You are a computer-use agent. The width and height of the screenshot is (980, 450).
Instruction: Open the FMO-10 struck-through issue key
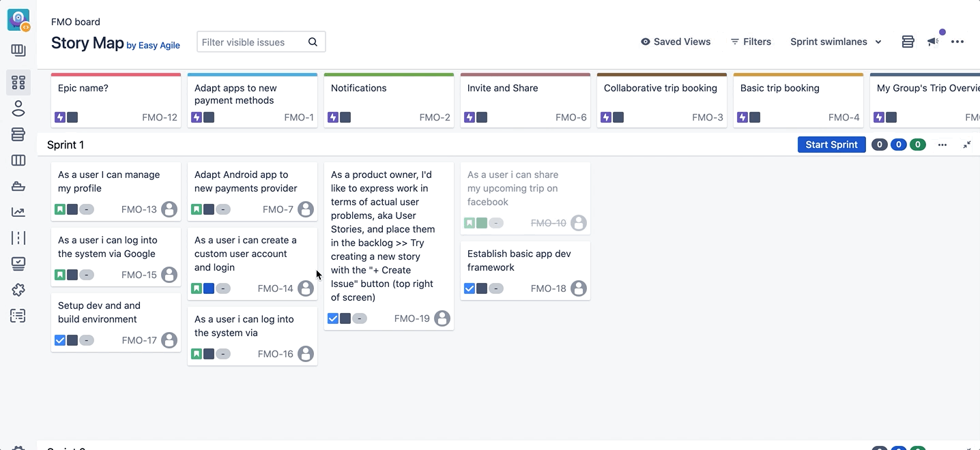pos(549,223)
